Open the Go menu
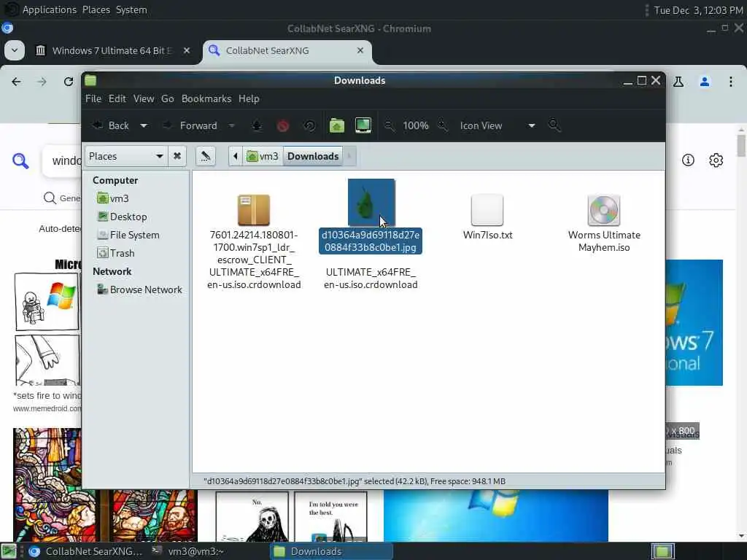Image resolution: width=747 pixels, height=560 pixels. point(167,98)
